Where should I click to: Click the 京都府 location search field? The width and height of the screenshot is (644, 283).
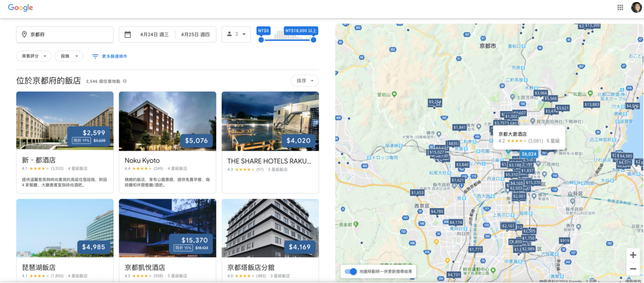(65, 34)
